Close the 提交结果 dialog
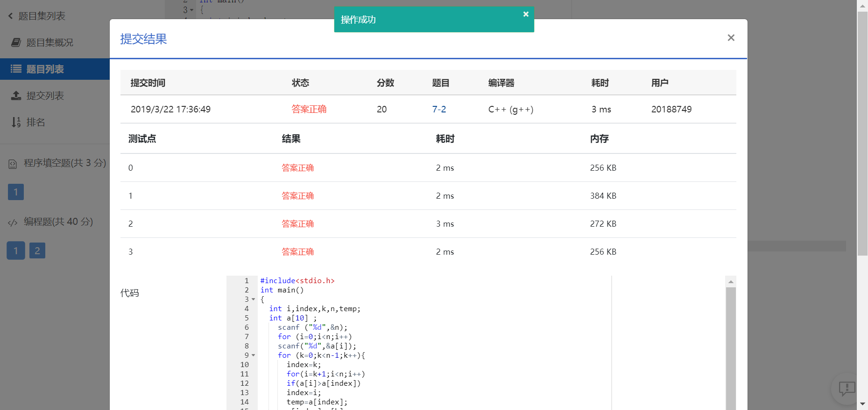This screenshot has width=868, height=410. coord(731,38)
